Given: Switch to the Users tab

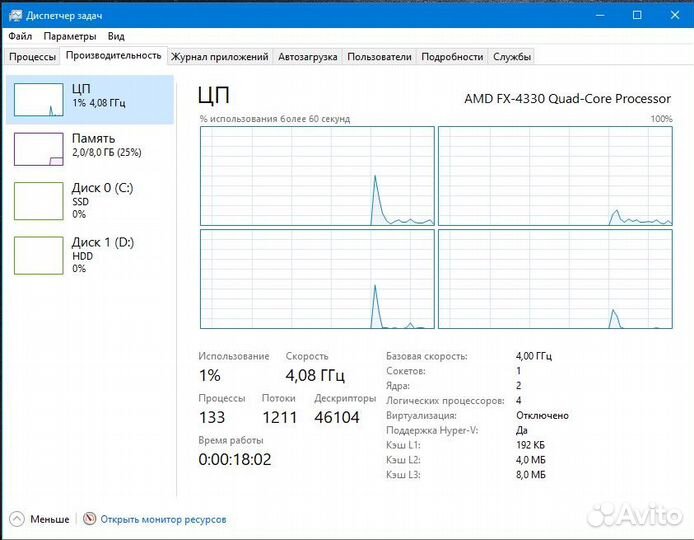Looking at the screenshot, I should click(379, 57).
